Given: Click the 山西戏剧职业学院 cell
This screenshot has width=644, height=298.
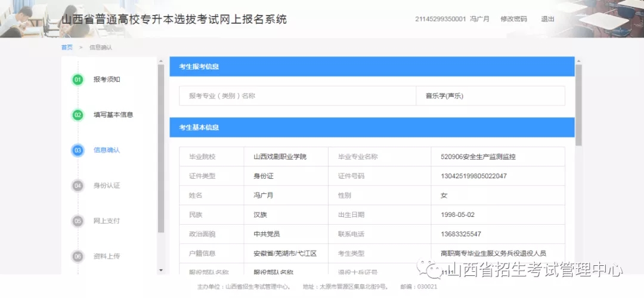Looking at the screenshot, I should coord(280,157).
